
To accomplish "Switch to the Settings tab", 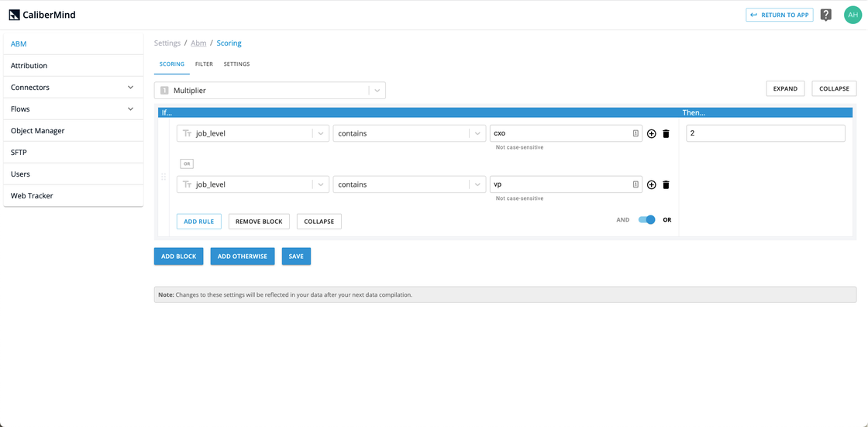I will (236, 64).
